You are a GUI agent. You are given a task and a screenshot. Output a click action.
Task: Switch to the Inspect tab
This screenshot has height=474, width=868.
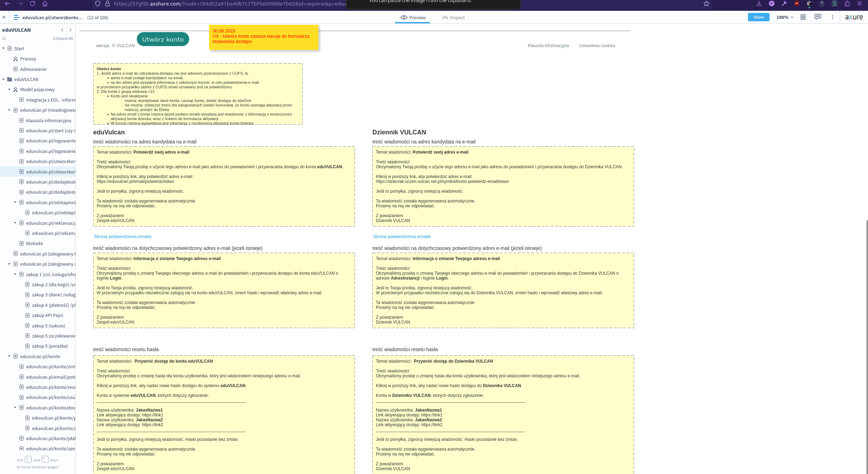point(453,17)
